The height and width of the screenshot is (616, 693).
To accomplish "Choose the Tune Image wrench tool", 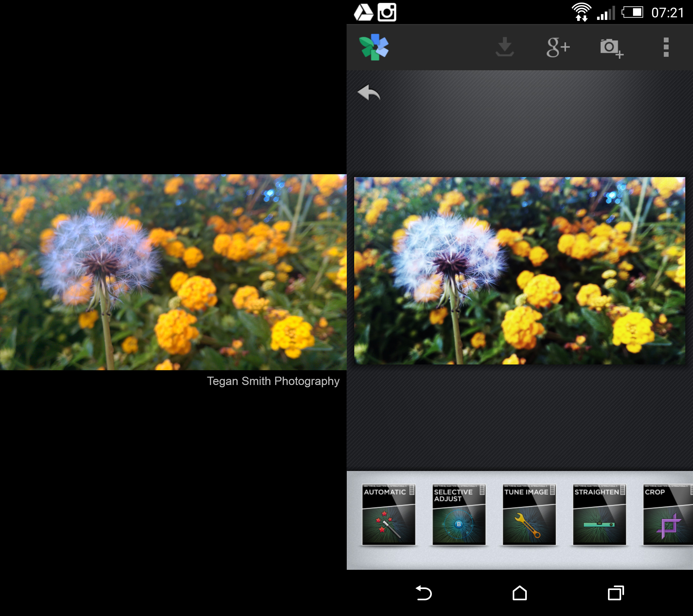I will [x=529, y=514].
